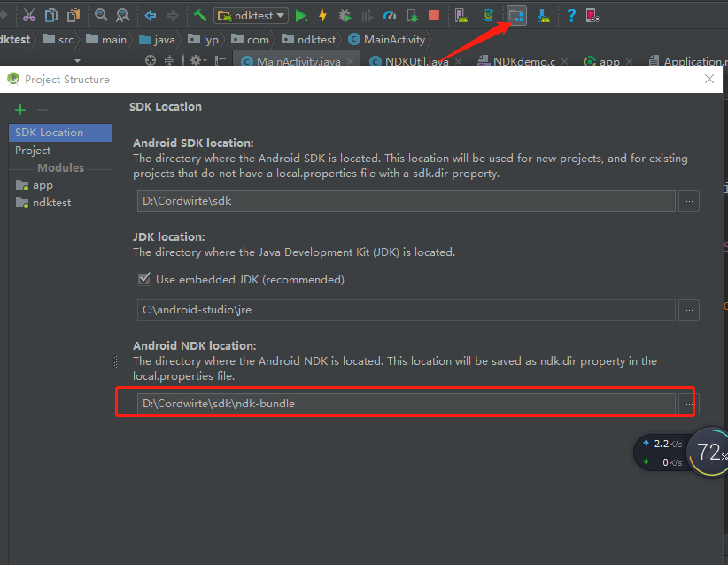The width and height of the screenshot is (728, 565).
Task: Click hide project panel icon
Action: click(220, 60)
